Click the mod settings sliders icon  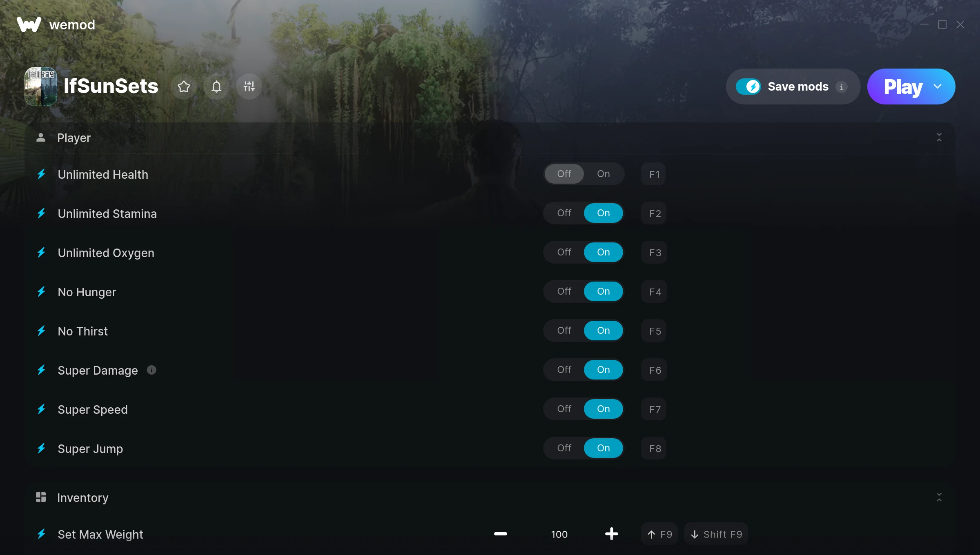pos(249,86)
